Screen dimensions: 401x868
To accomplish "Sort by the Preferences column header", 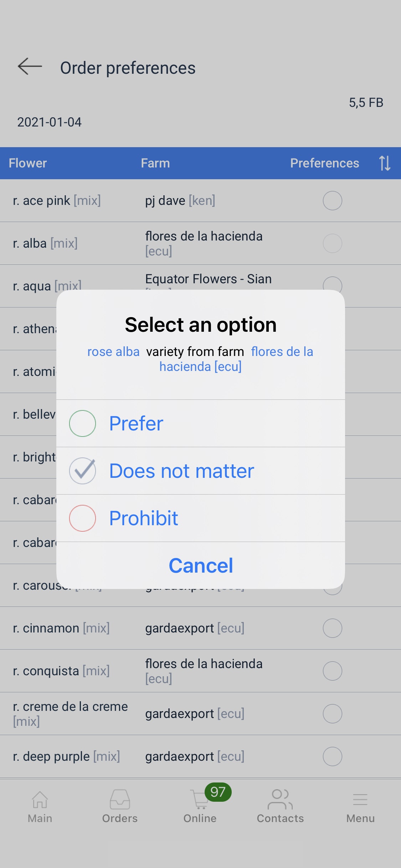I will click(x=324, y=163).
